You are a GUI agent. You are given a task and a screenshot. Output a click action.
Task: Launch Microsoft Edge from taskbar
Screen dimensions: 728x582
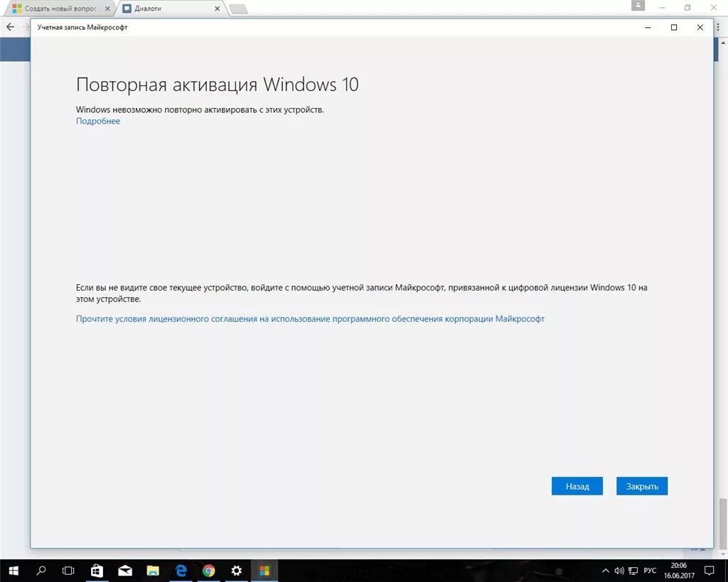[x=181, y=571]
